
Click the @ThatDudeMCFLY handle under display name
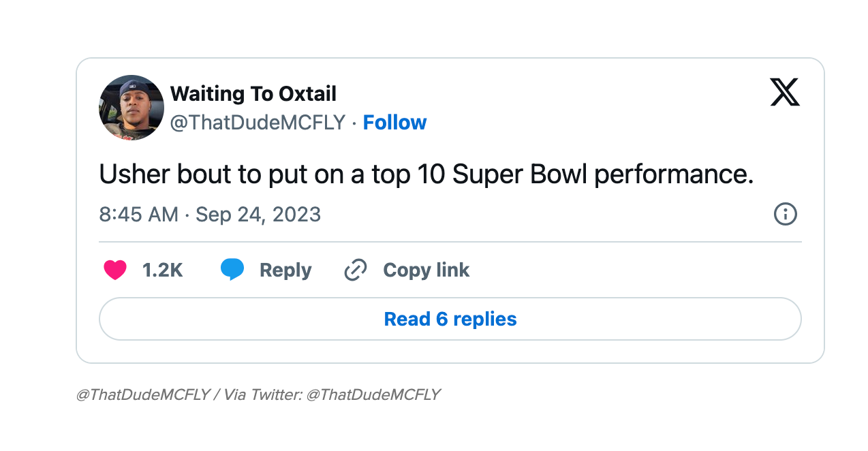pyautogui.click(x=258, y=123)
